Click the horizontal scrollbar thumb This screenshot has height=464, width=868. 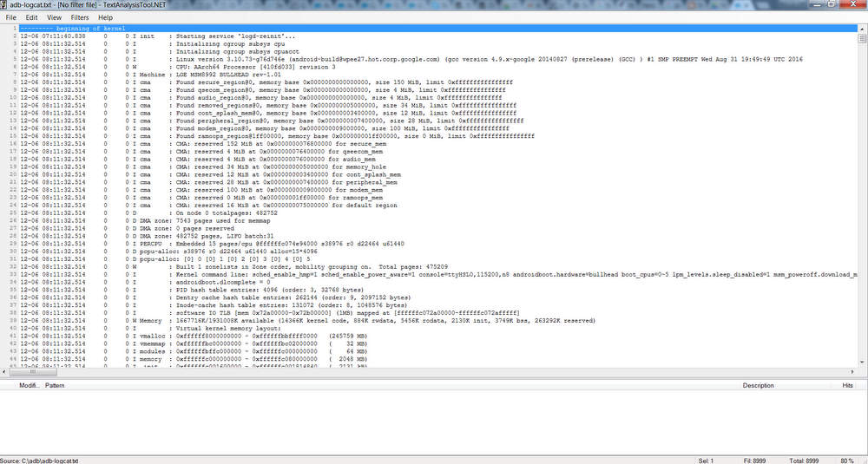pos(32,372)
